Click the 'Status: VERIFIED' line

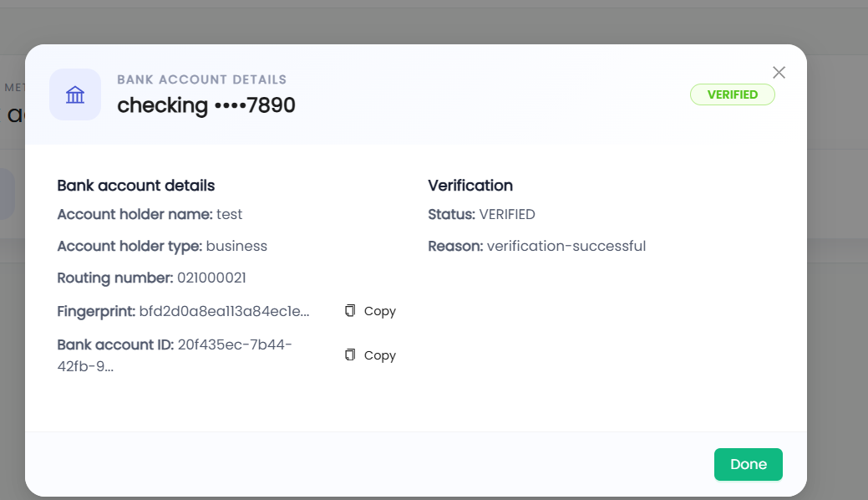click(x=481, y=215)
